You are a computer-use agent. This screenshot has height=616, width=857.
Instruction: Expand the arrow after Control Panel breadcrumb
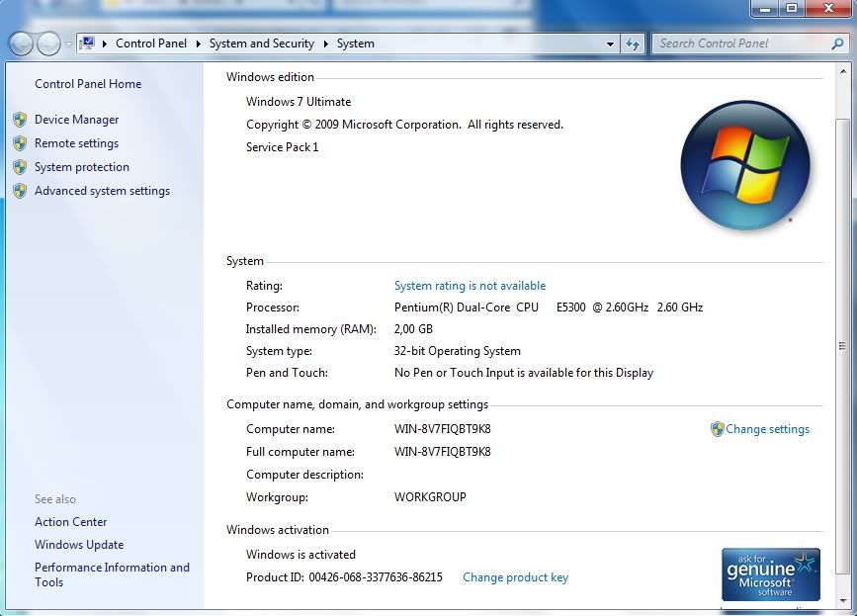click(199, 44)
